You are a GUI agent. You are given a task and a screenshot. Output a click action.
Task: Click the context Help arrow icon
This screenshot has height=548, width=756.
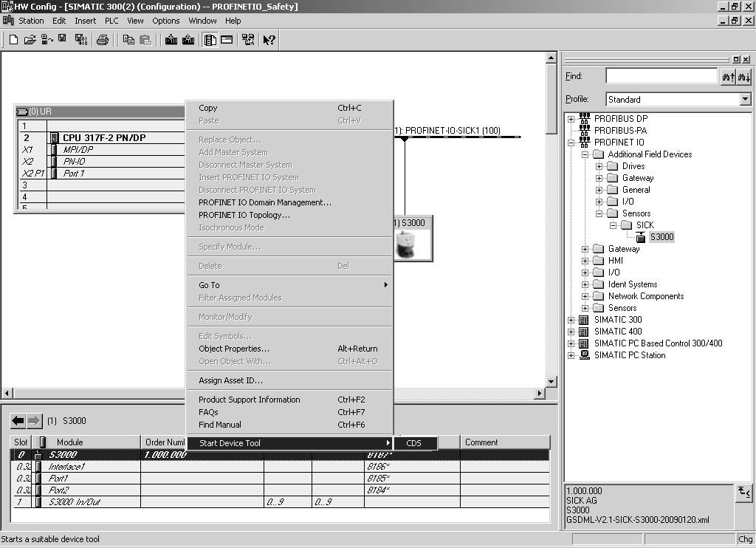[x=269, y=40]
